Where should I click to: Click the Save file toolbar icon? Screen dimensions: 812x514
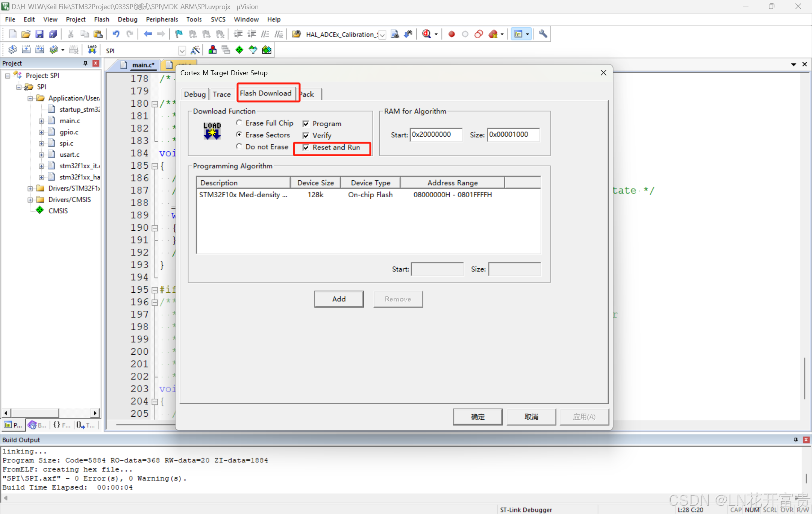click(x=39, y=34)
